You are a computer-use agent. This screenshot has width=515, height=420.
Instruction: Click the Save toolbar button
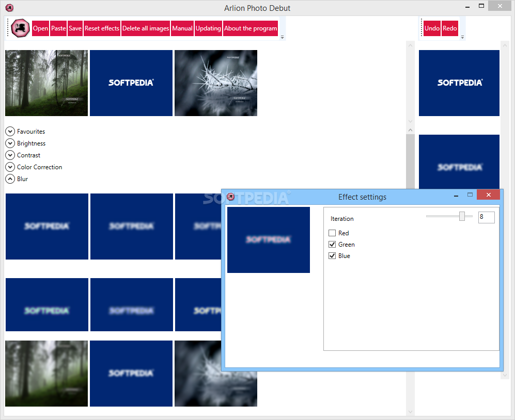click(75, 28)
